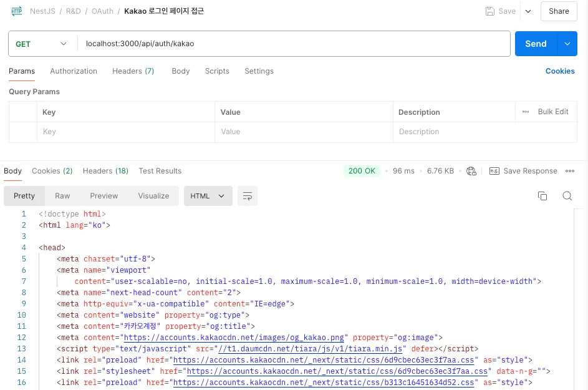Open the Settings tab
The image size is (588, 390).
(x=259, y=71)
